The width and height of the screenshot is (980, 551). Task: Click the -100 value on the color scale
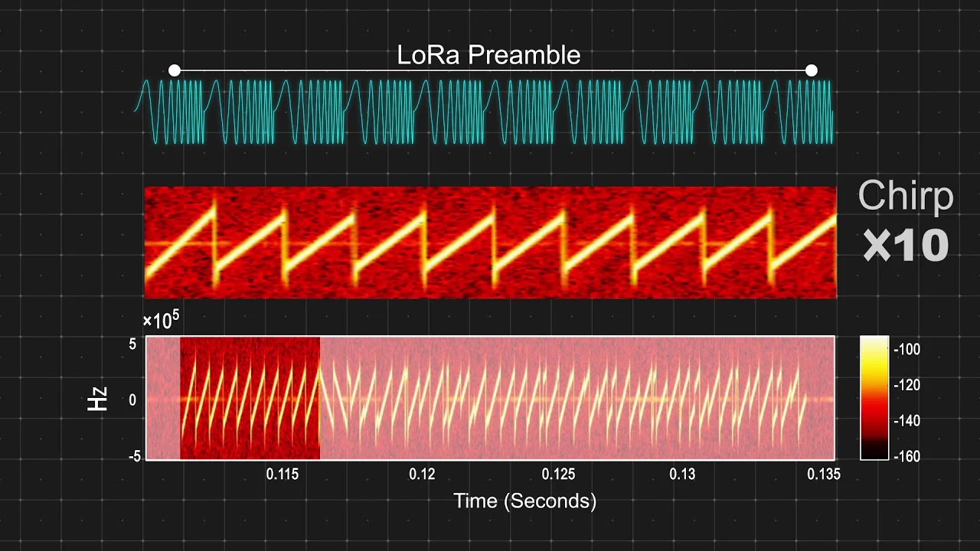click(x=907, y=350)
